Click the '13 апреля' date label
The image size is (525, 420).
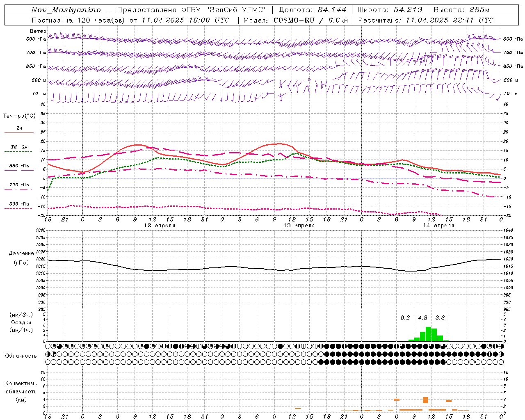click(x=299, y=226)
